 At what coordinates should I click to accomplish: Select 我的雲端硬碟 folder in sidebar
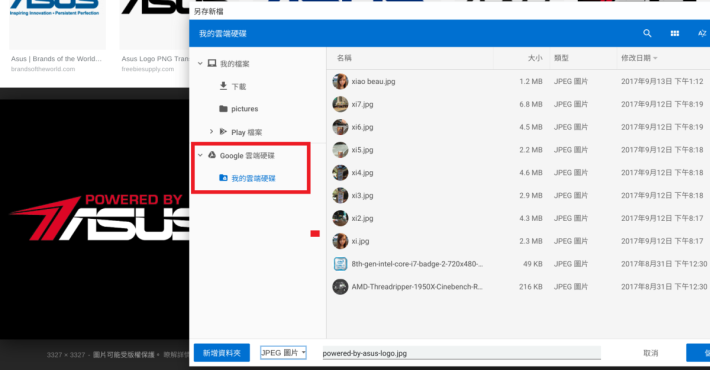pyautogui.click(x=247, y=178)
